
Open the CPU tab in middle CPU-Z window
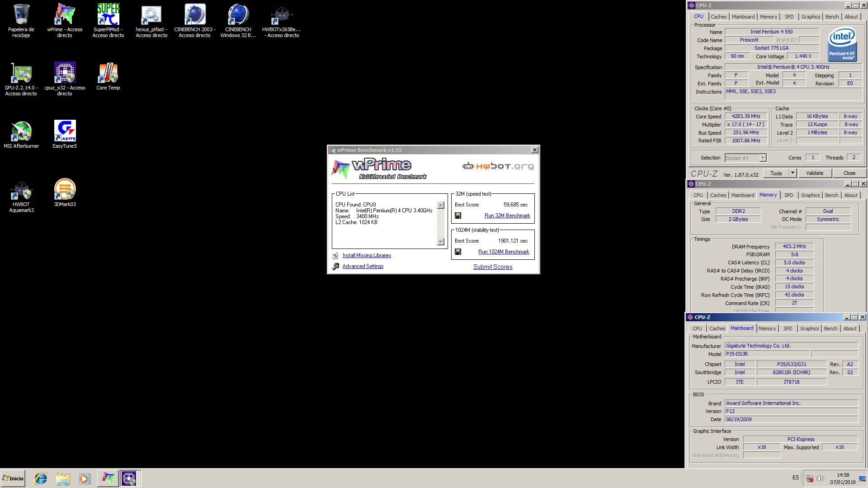tap(698, 195)
